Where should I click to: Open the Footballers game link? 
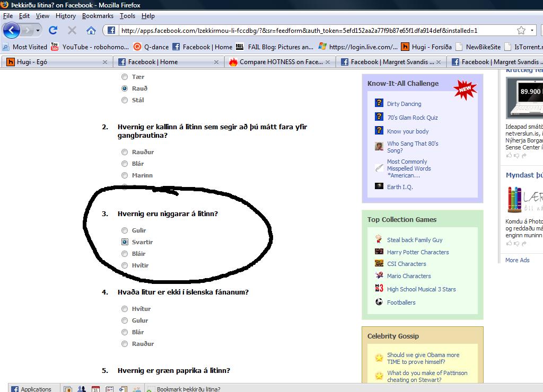[401, 302]
